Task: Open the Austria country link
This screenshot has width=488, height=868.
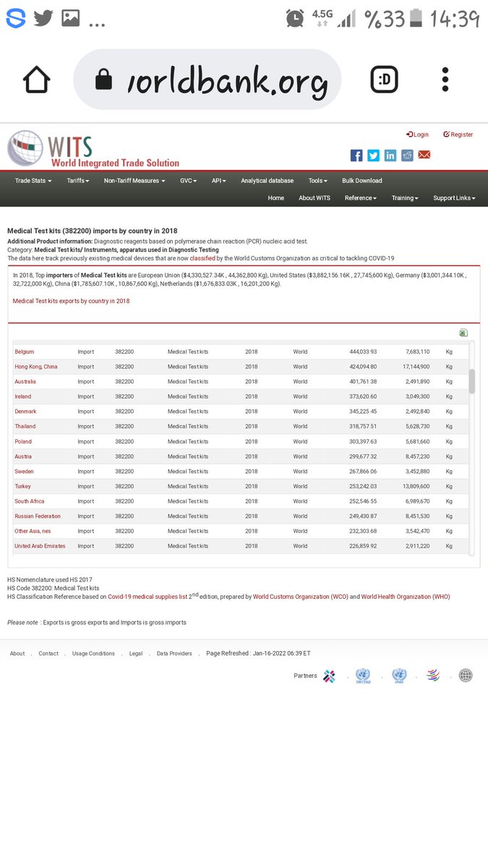Action: coord(23,456)
